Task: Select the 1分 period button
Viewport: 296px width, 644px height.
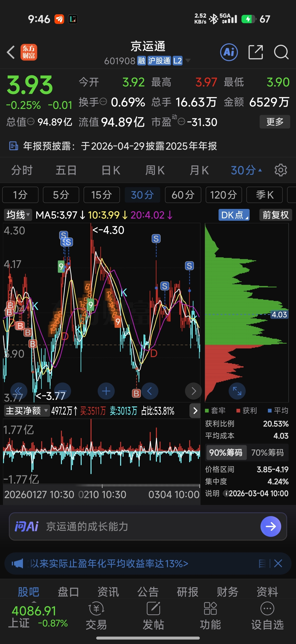Action: point(20,195)
